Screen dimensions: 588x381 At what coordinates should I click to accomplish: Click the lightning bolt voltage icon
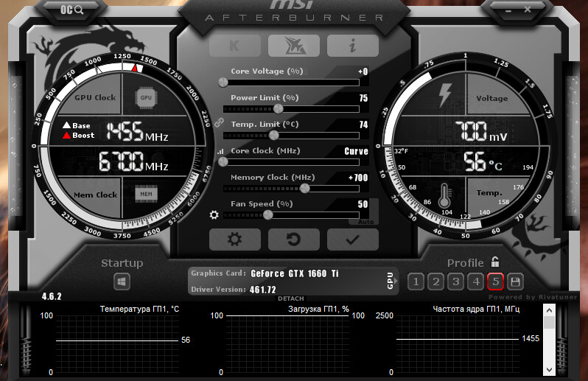445,95
